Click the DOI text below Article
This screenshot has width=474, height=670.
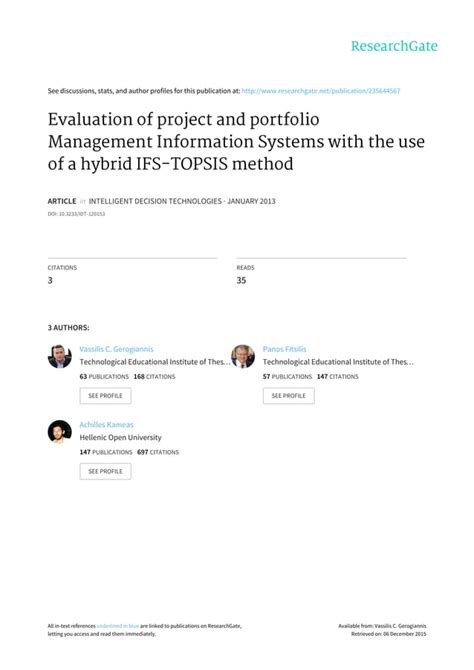tap(76, 214)
